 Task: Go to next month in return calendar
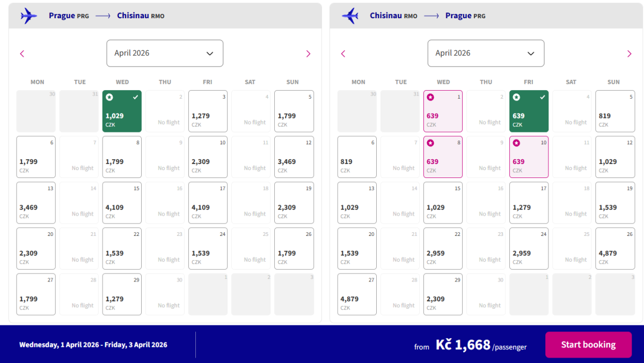[629, 54]
